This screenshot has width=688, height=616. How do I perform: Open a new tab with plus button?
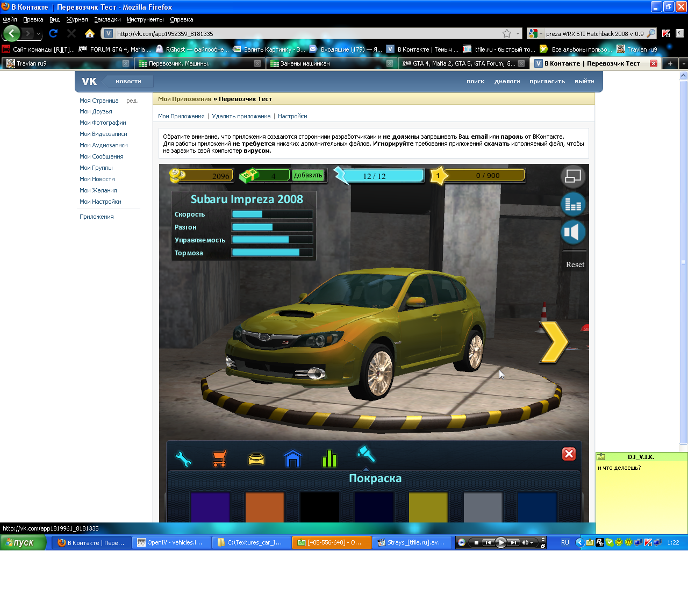[670, 63]
